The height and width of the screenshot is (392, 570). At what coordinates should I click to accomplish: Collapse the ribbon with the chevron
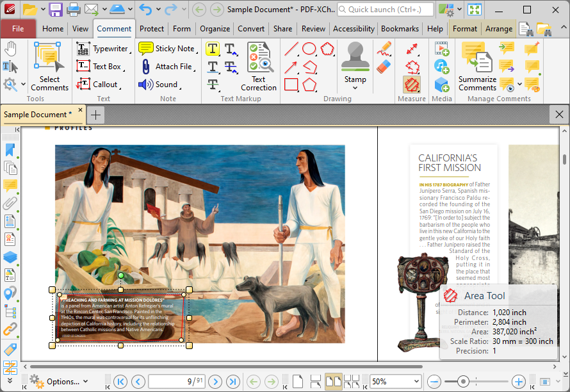pos(564,28)
